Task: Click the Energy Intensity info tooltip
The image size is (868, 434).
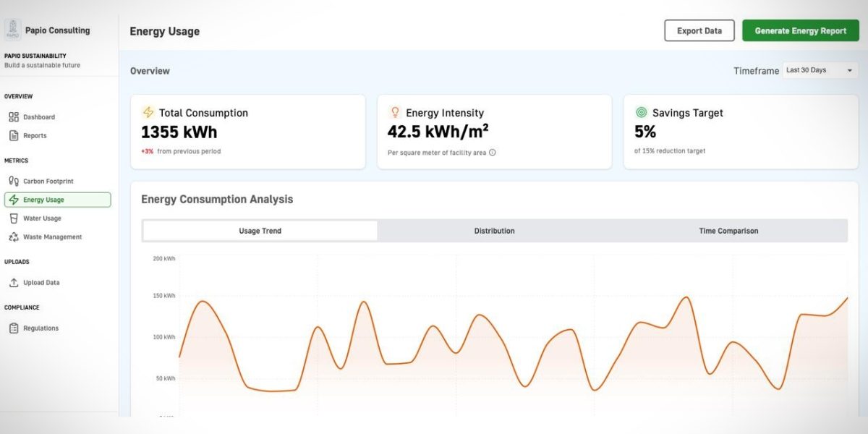Action: point(492,153)
